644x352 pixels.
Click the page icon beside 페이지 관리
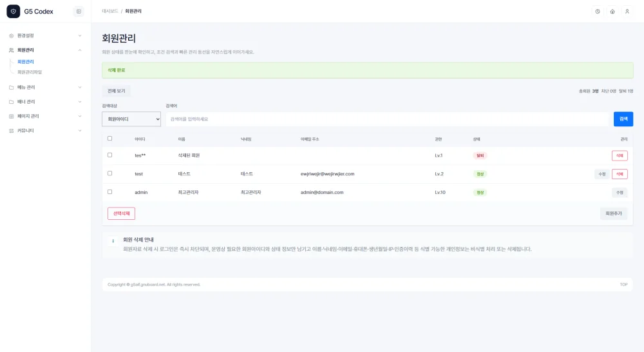pos(12,117)
